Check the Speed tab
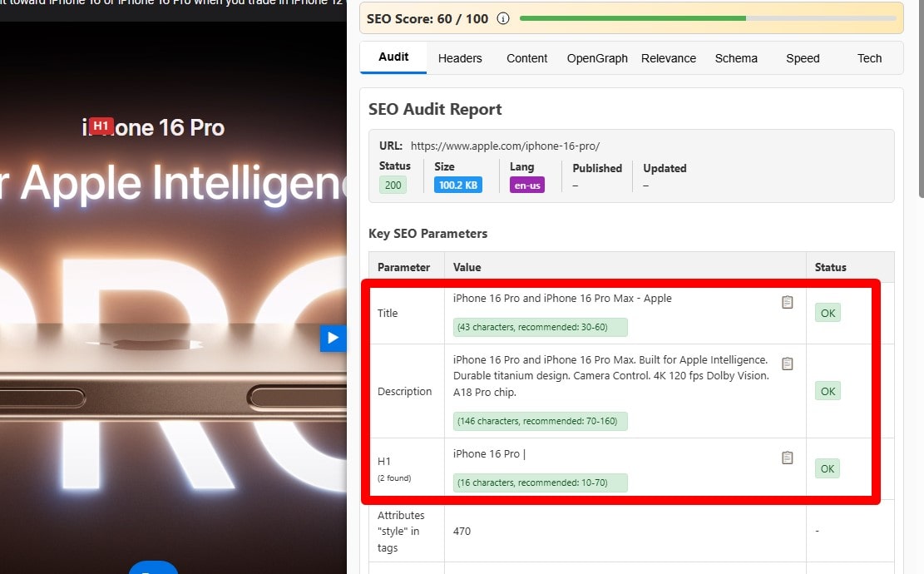The image size is (924, 574). coord(803,58)
